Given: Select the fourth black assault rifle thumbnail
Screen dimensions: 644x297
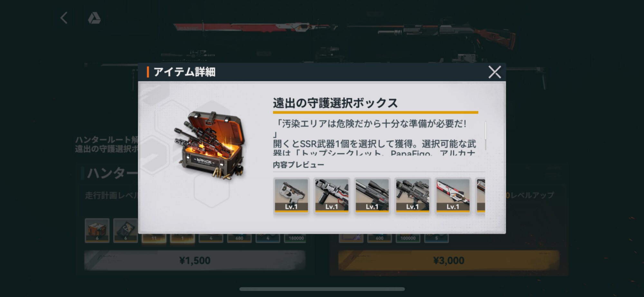Looking at the screenshot, I should (x=412, y=195).
